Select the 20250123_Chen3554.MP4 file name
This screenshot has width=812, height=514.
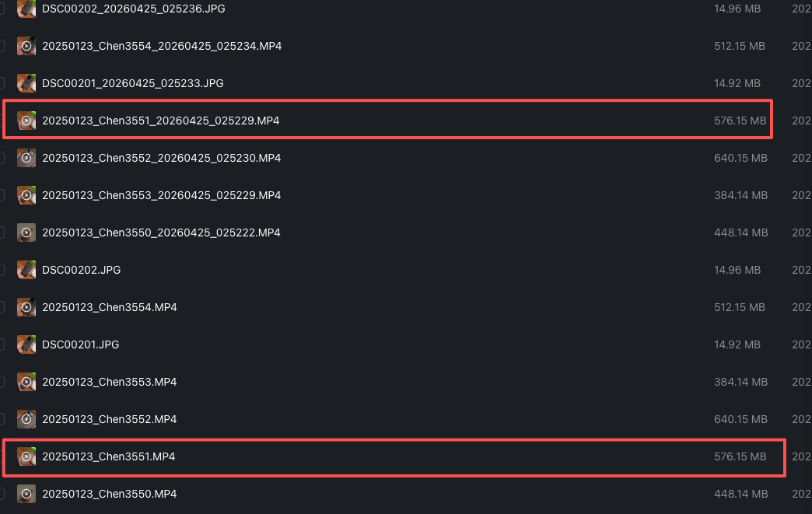pyautogui.click(x=109, y=307)
